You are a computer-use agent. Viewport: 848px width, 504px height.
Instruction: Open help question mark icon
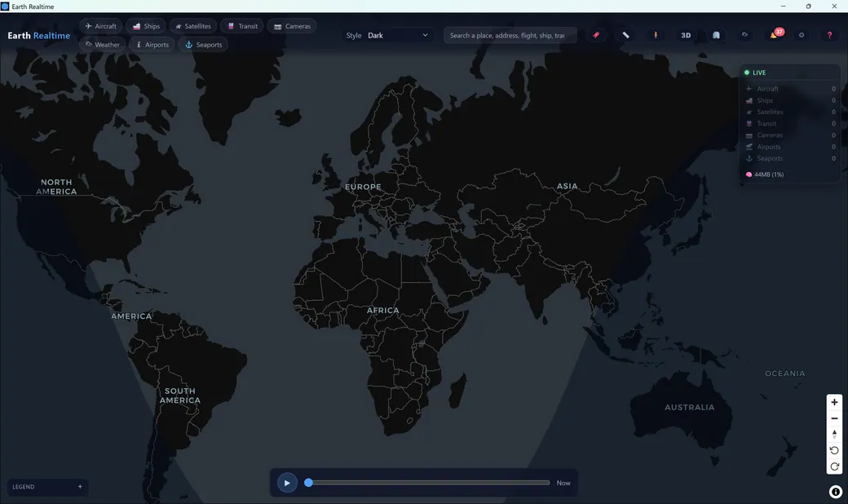pyautogui.click(x=829, y=35)
